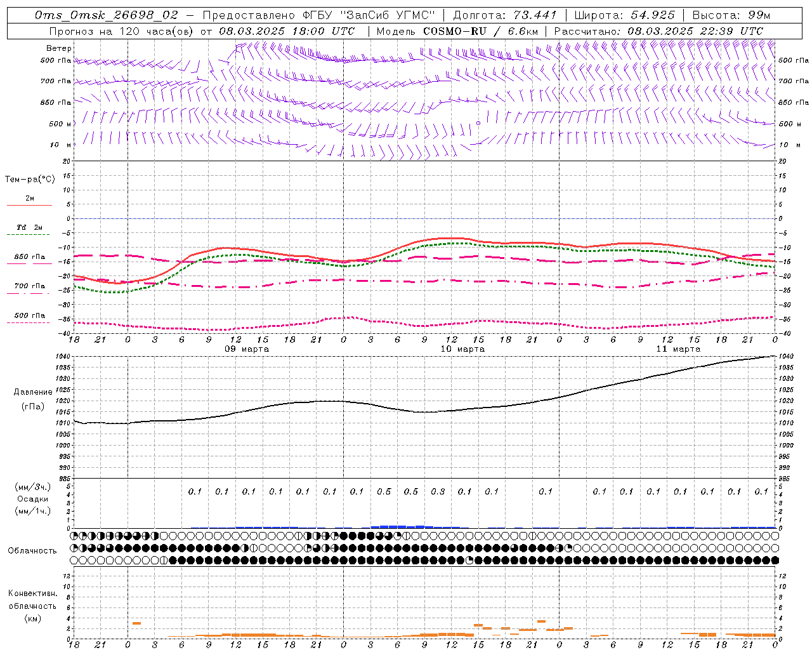Screen dimensions: 812x650
Task: Click the (мм/1ч.) precipitation unit label
Action: [x=32, y=511]
